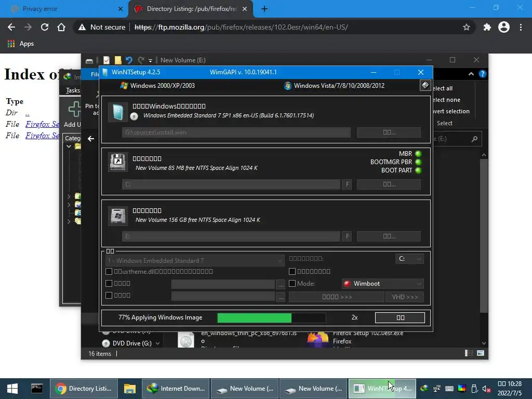Click the F button beside the E: field

(x=347, y=236)
